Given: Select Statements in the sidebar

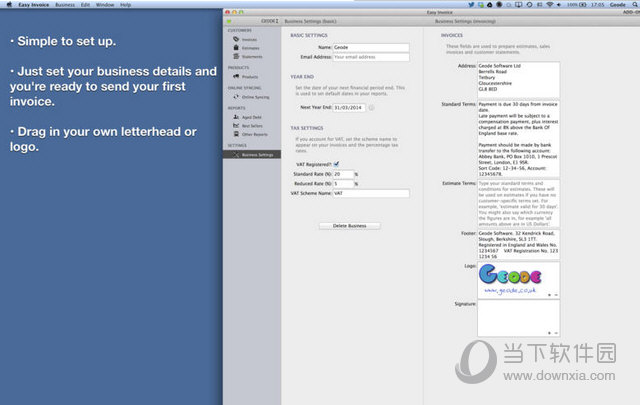Looking at the screenshot, I should click(252, 57).
